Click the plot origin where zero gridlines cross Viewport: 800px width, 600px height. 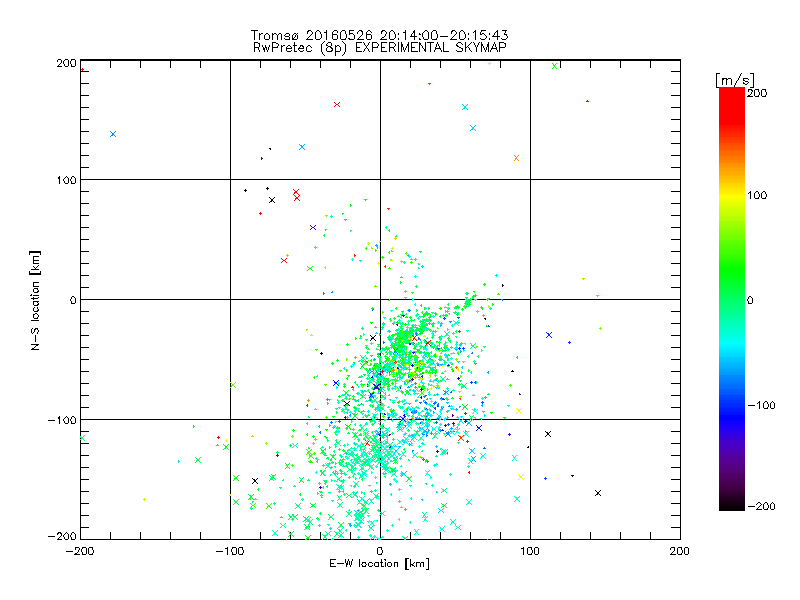[x=380, y=299]
